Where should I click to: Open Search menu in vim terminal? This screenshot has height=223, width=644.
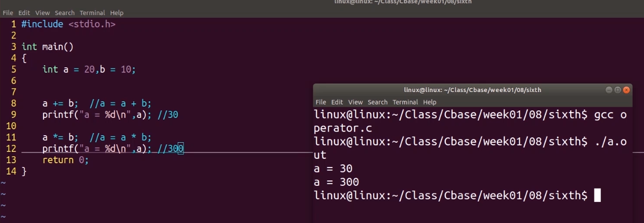click(65, 13)
